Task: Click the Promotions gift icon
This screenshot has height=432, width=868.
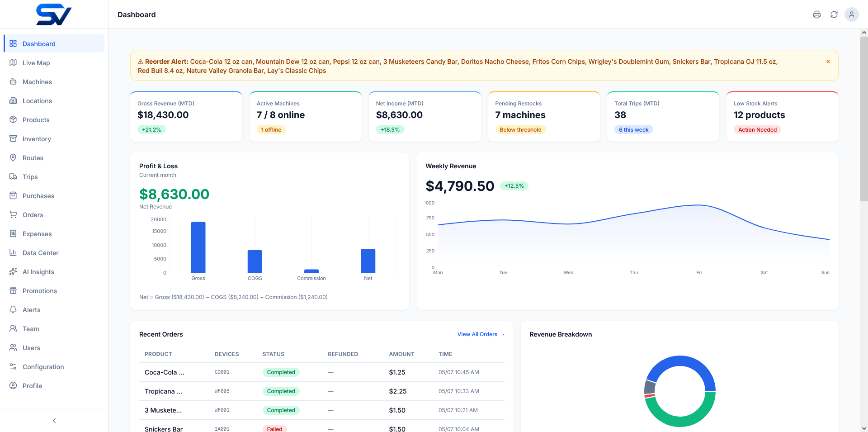Action: coord(13,290)
